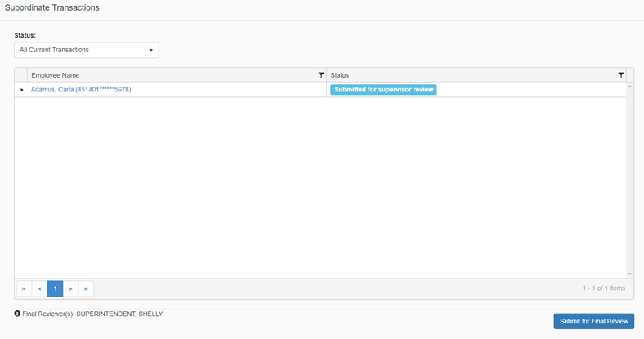Open the All Current Transactions status dropdown
Viewport: 644px width, 339px height.
86,50
